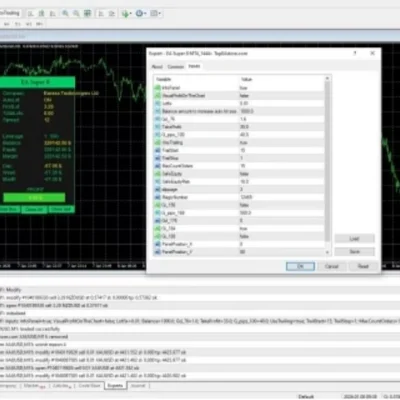Click the TakeProfit variable icon
This screenshot has height=400, width=400.
click(x=158, y=127)
